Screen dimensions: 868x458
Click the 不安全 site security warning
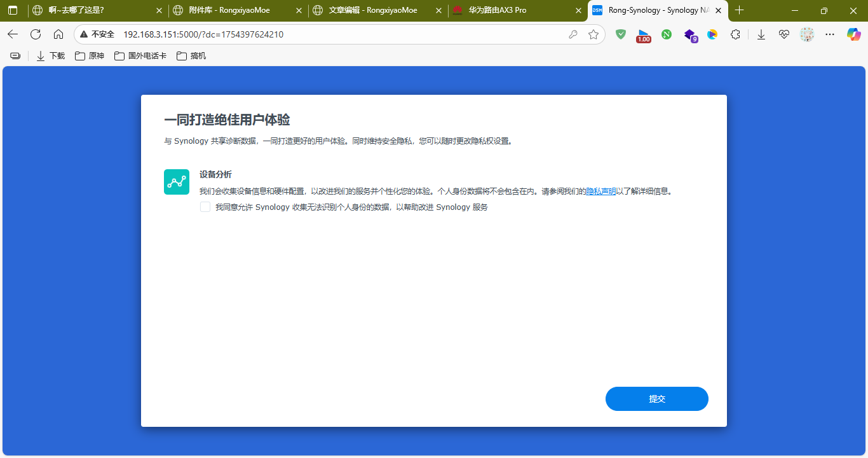[97, 34]
